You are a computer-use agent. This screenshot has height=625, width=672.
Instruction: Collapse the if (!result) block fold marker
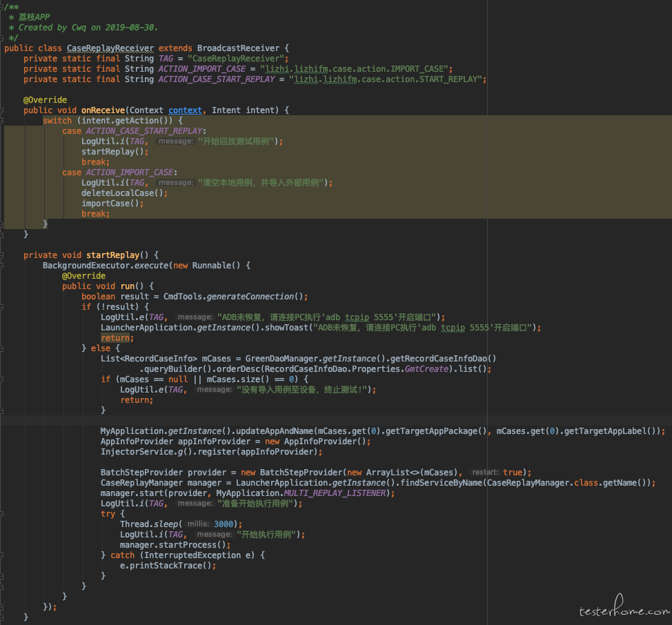[1, 307]
